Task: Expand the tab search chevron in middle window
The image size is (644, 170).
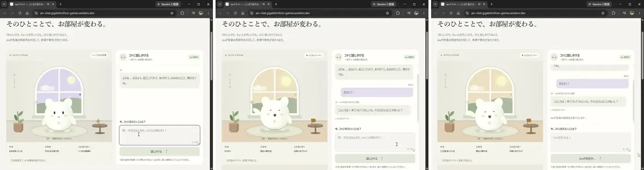Action: coord(219,4)
